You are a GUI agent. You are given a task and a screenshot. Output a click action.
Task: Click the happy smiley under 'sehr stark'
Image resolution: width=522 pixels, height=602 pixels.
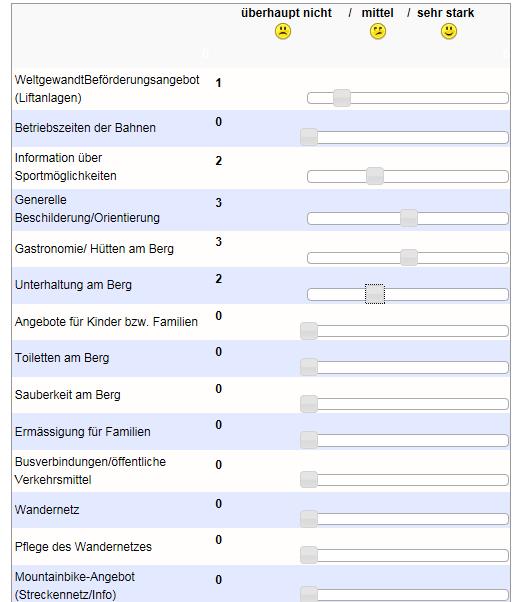click(x=449, y=31)
